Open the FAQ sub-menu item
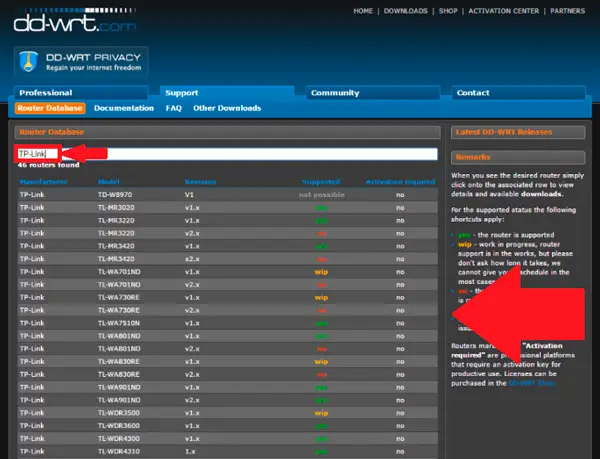This screenshot has width=600, height=459. point(174,108)
